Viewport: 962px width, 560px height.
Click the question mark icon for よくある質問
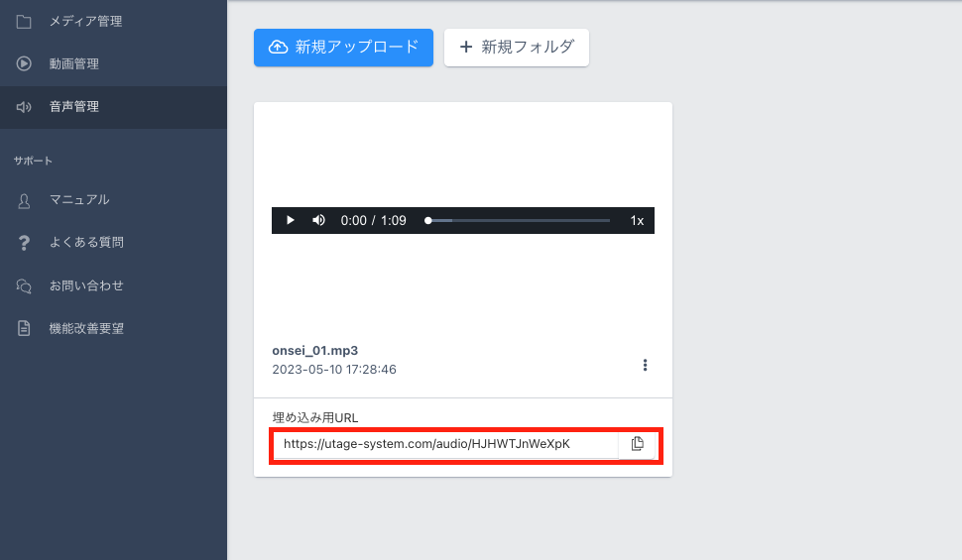(24, 243)
